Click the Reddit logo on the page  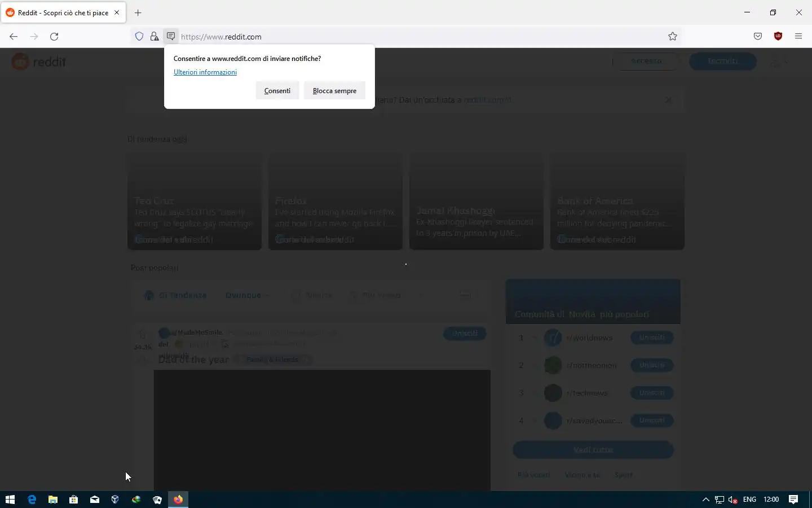pos(39,62)
